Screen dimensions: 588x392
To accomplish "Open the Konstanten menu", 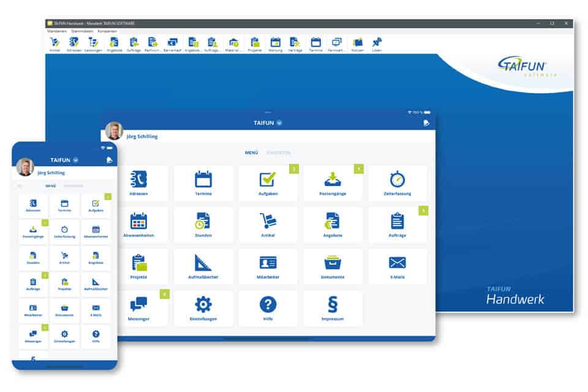I will (x=107, y=31).
